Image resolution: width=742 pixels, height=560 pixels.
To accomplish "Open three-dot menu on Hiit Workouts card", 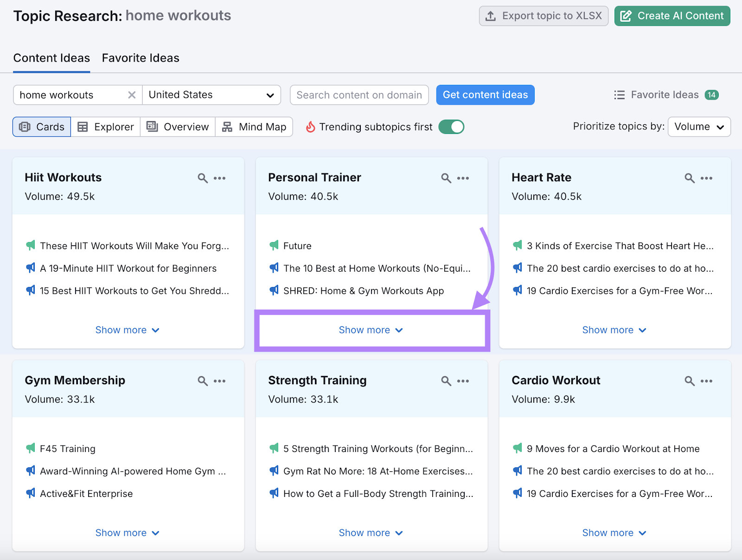I will pos(219,178).
